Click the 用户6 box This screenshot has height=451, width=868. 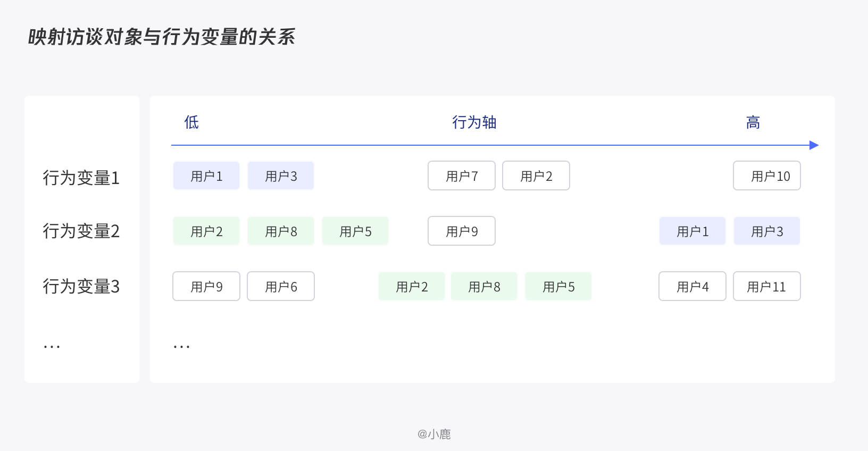point(281,287)
